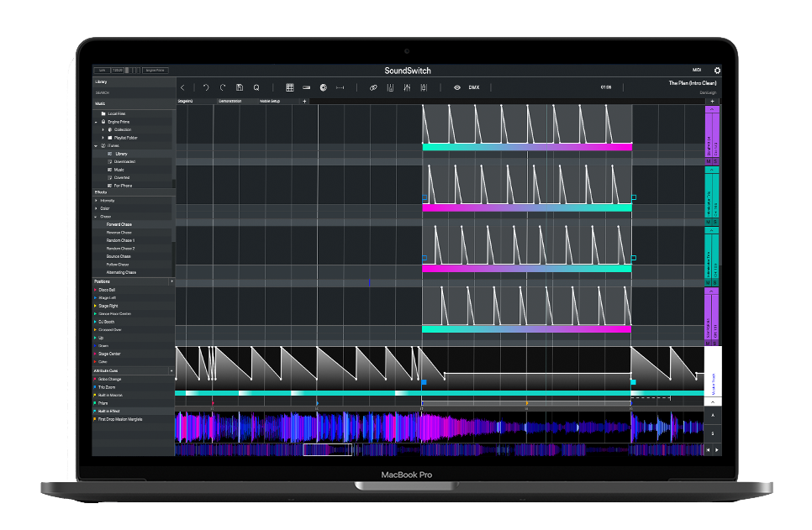Click the plus button to add a new tab
This screenshot has height=530, width=812.
pyautogui.click(x=304, y=100)
